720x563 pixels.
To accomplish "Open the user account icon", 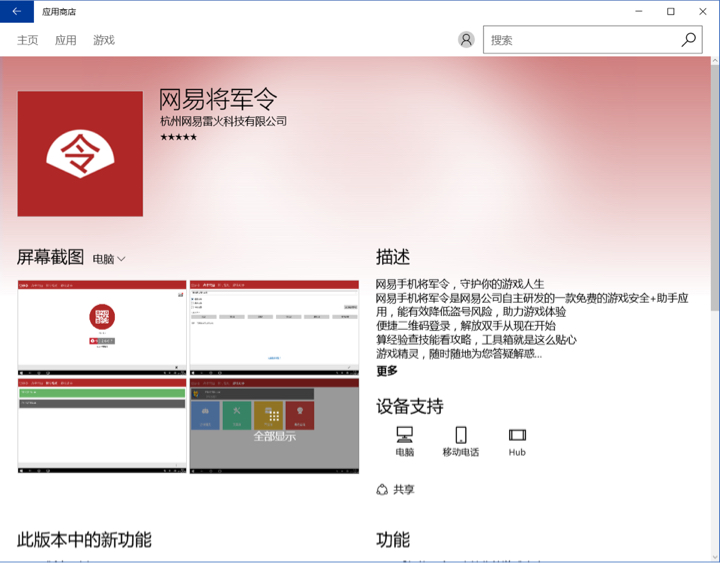I will tap(466, 40).
